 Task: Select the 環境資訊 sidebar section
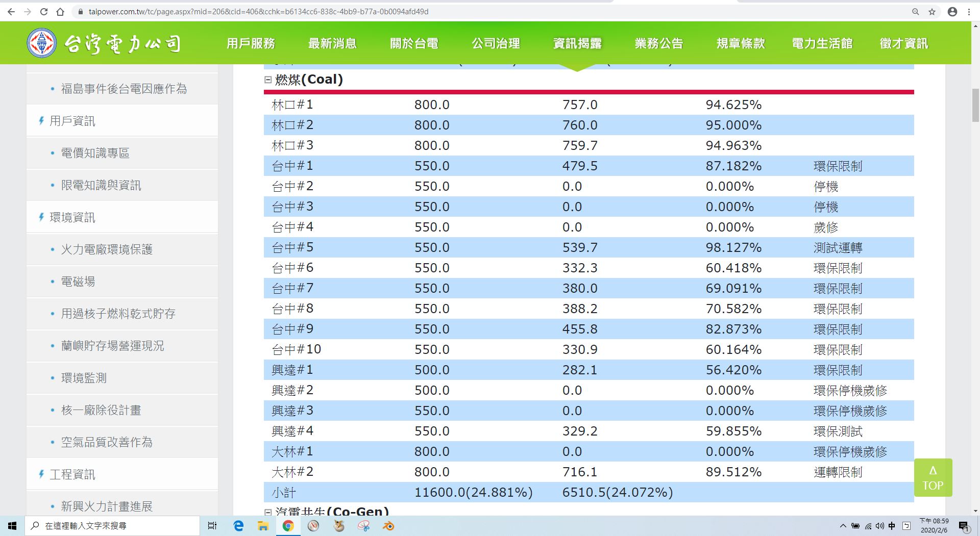(72, 217)
